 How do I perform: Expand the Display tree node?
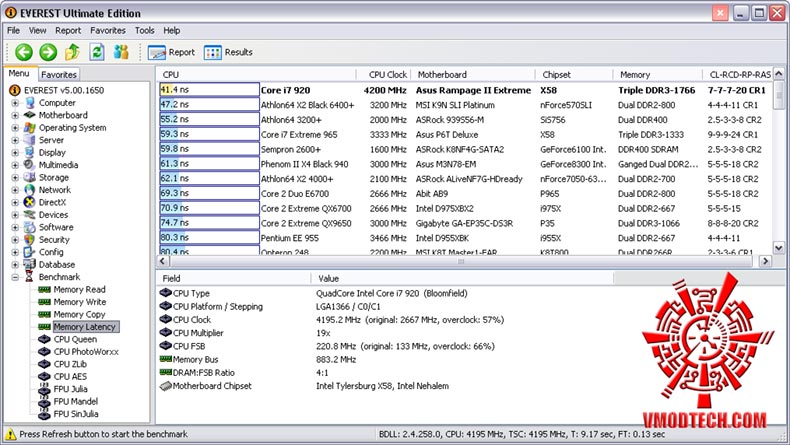pos(15,152)
